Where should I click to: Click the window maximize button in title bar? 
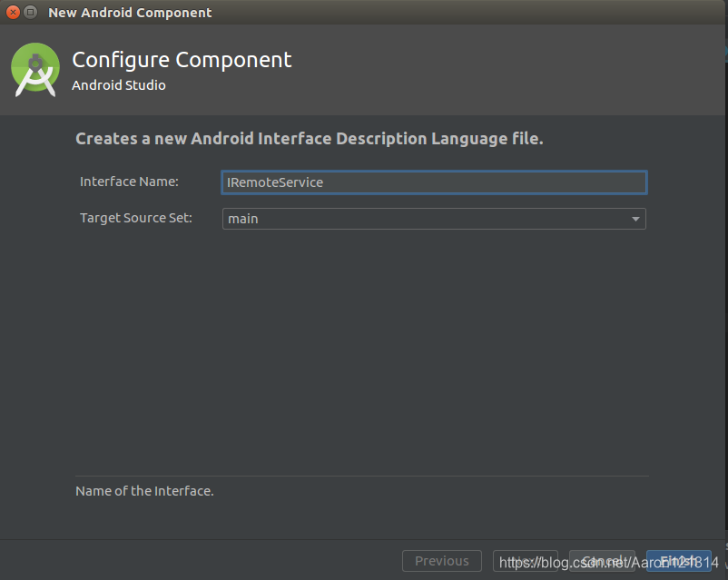click(31, 13)
